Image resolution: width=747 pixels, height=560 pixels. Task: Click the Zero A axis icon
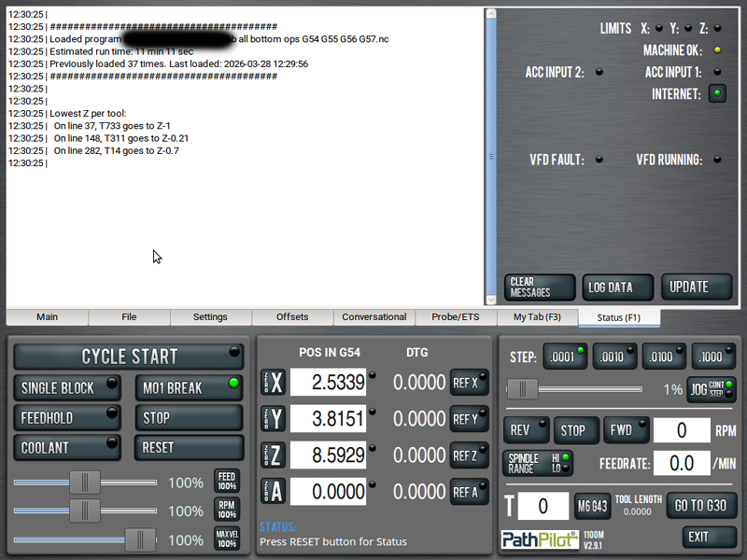(272, 491)
